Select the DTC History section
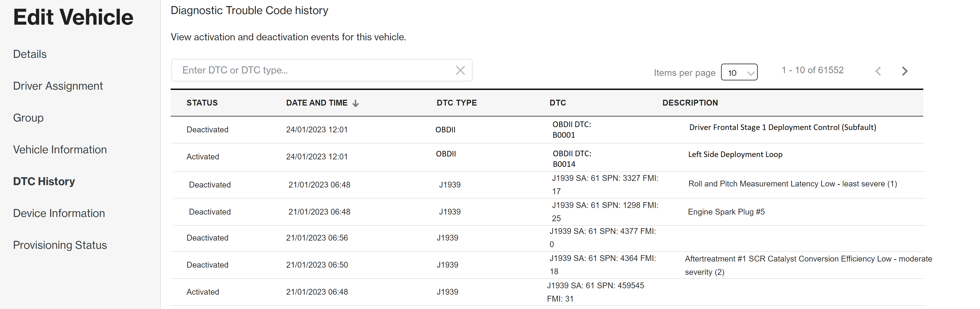Viewport: 980px width, 309px height. click(x=44, y=181)
